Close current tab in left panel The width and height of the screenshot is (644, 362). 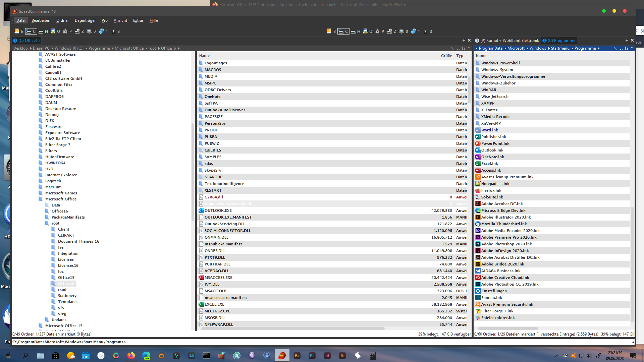[469, 40]
